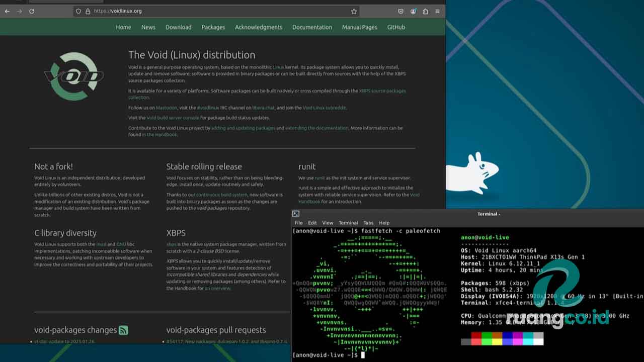Open the Firefox hamburger menu
The width and height of the screenshot is (644, 362).
coord(437,11)
